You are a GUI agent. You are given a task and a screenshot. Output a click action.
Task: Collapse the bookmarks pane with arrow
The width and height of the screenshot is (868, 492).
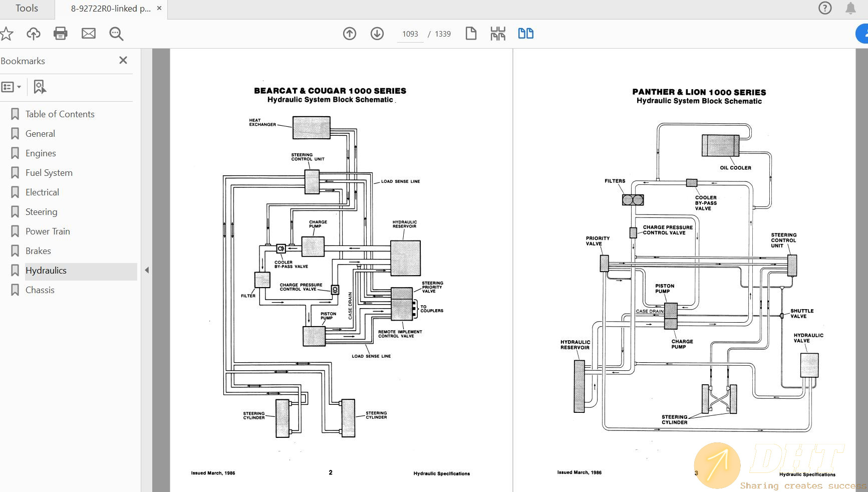click(147, 270)
